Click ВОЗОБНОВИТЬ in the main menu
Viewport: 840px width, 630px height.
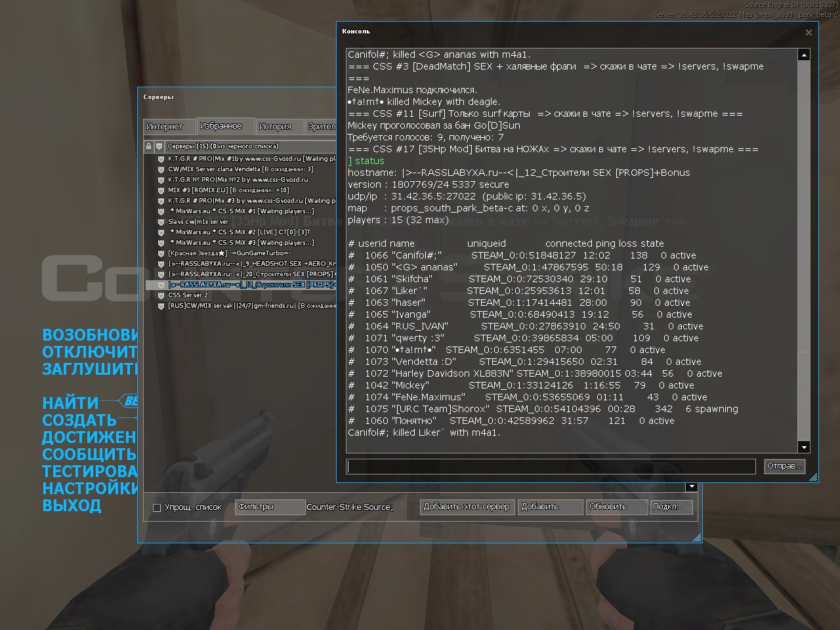90,335
